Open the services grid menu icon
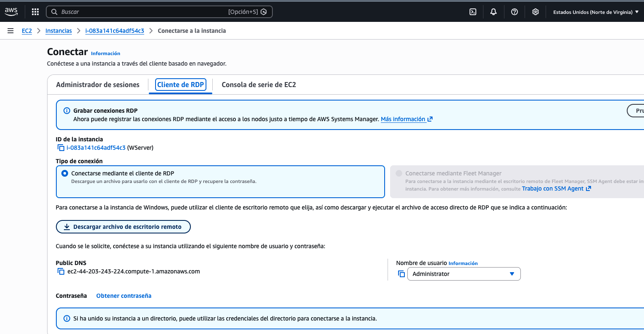The image size is (644, 334). point(35,12)
